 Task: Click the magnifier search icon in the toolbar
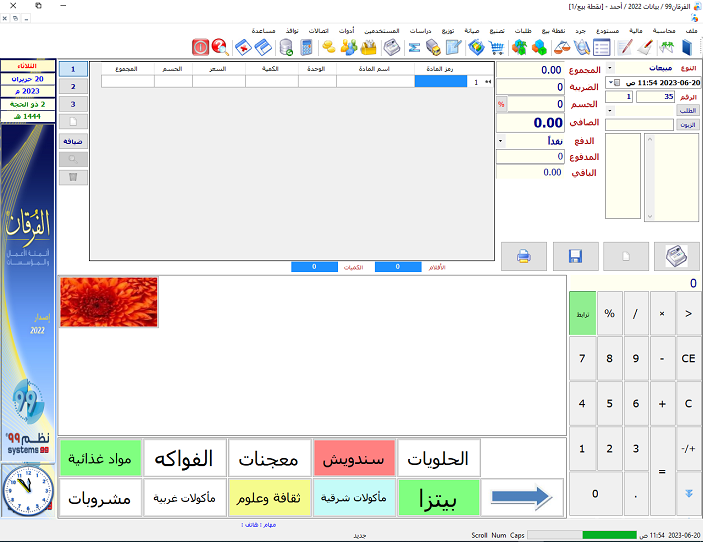tap(220, 47)
